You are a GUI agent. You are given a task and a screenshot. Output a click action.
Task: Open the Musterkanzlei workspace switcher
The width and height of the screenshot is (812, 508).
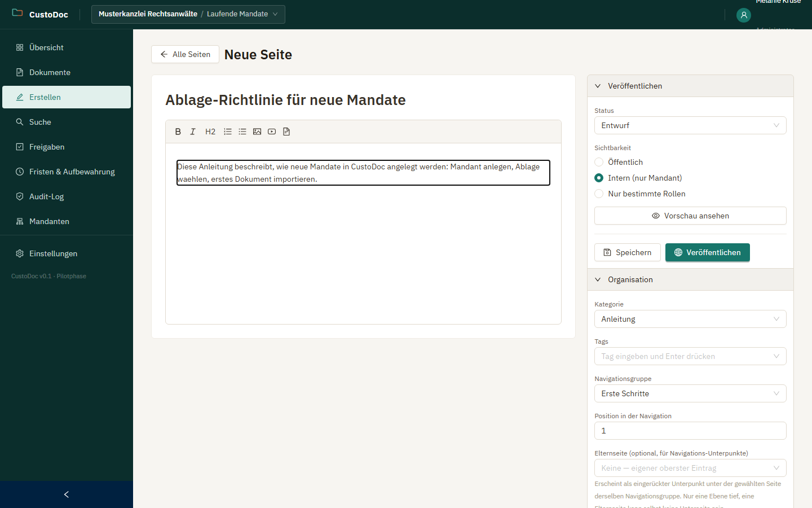188,14
